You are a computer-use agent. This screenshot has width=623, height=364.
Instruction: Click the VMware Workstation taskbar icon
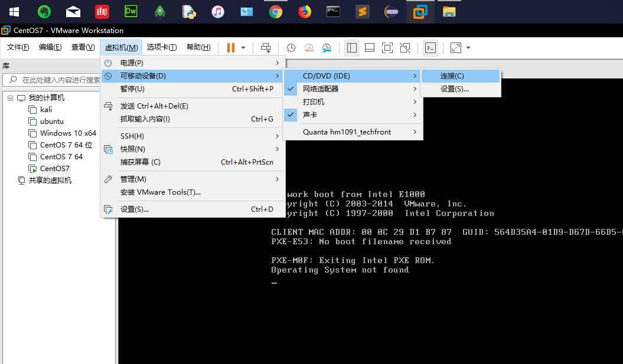pos(420,12)
